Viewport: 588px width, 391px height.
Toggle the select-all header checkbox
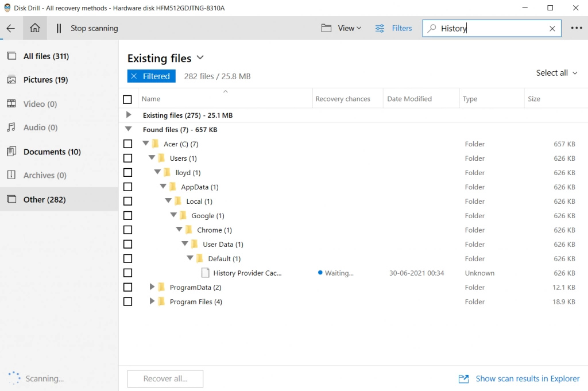(x=127, y=99)
